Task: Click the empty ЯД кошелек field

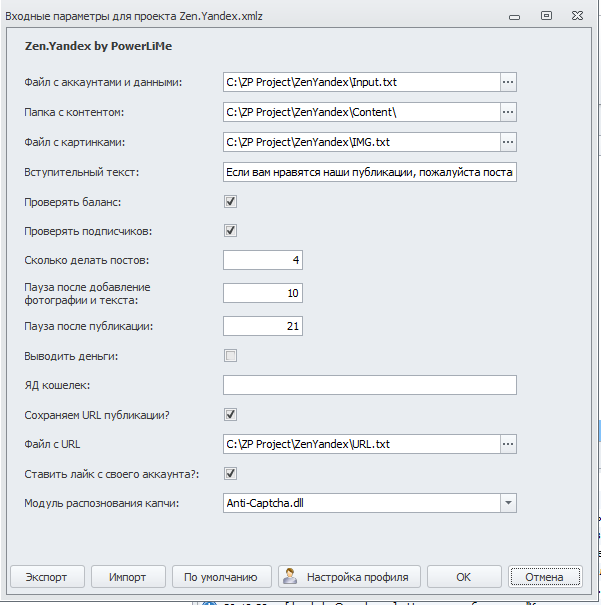Action: [x=370, y=385]
